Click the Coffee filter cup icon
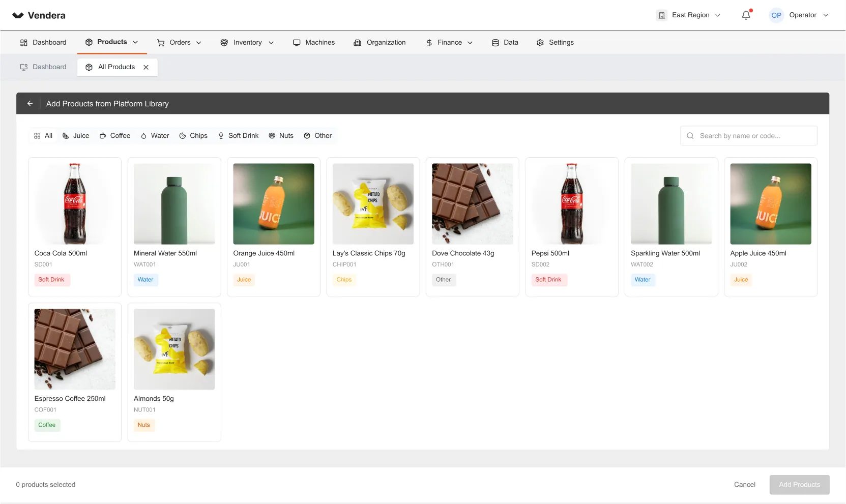Viewport: 846px width, 504px height. 103,136
